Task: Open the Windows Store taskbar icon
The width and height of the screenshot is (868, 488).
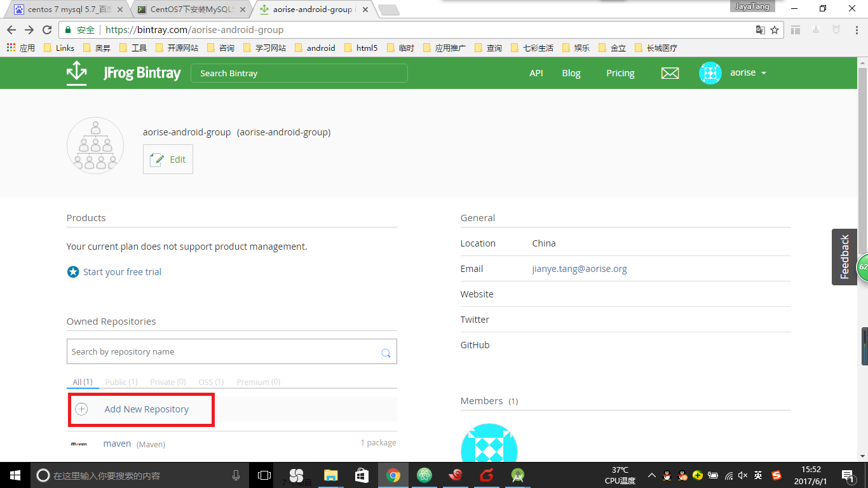Action: pyautogui.click(x=362, y=475)
